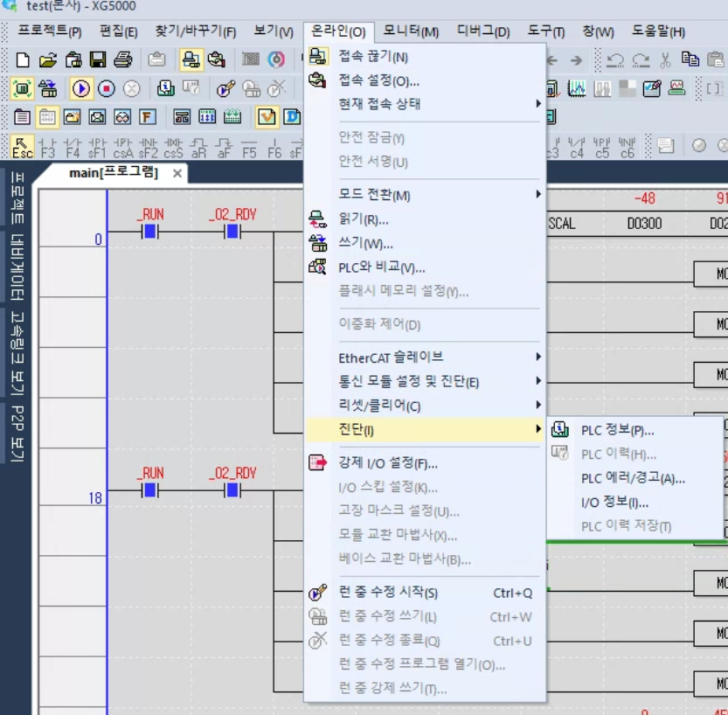
Task: Click the PLC Stop red icon
Action: point(107,88)
